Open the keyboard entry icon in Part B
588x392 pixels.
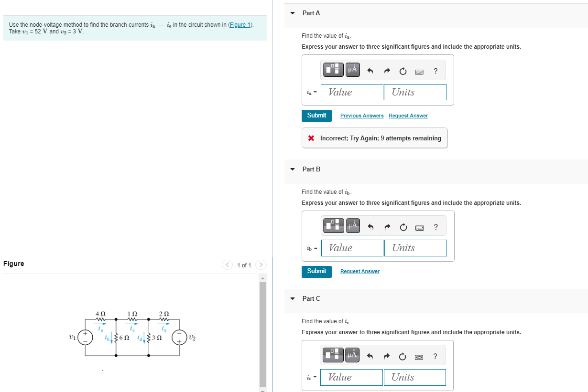(x=419, y=227)
